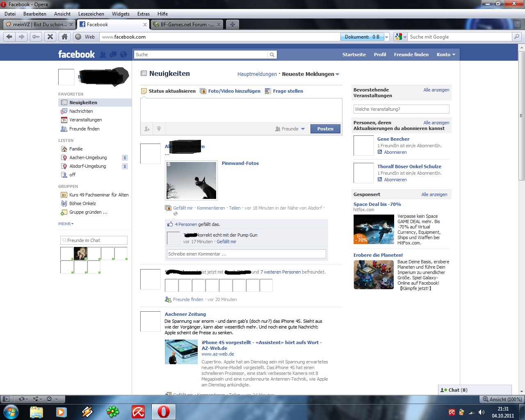
Task: Open the notifications globe icon
Action: coord(123,55)
